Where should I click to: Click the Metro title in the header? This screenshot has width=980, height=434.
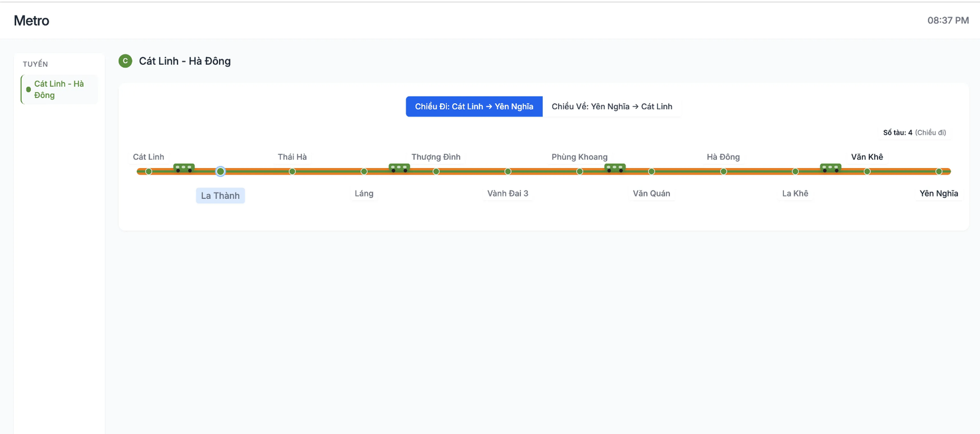[x=31, y=21]
